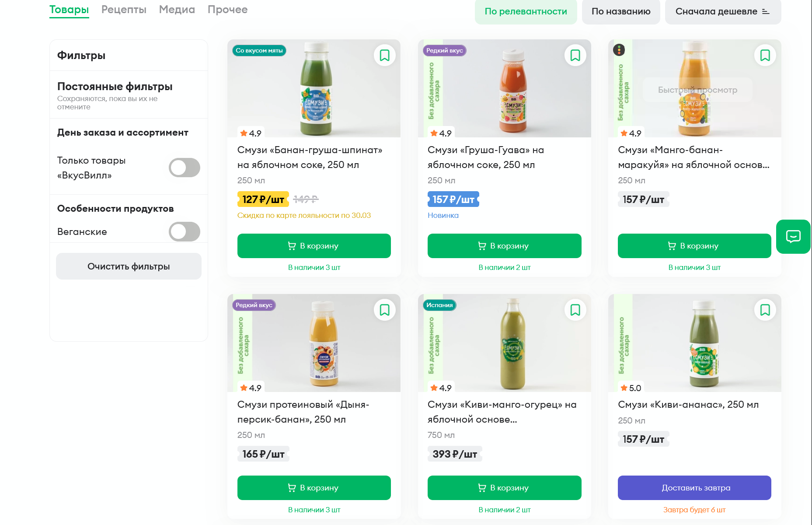This screenshot has width=812, height=525.
Task: Select the Прочее tab
Action: [227, 10]
